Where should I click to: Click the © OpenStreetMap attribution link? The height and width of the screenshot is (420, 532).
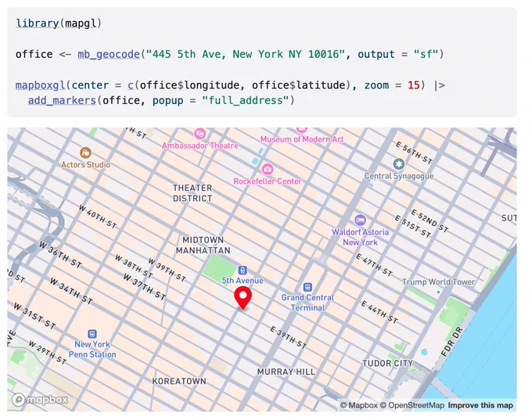(x=412, y=405)
